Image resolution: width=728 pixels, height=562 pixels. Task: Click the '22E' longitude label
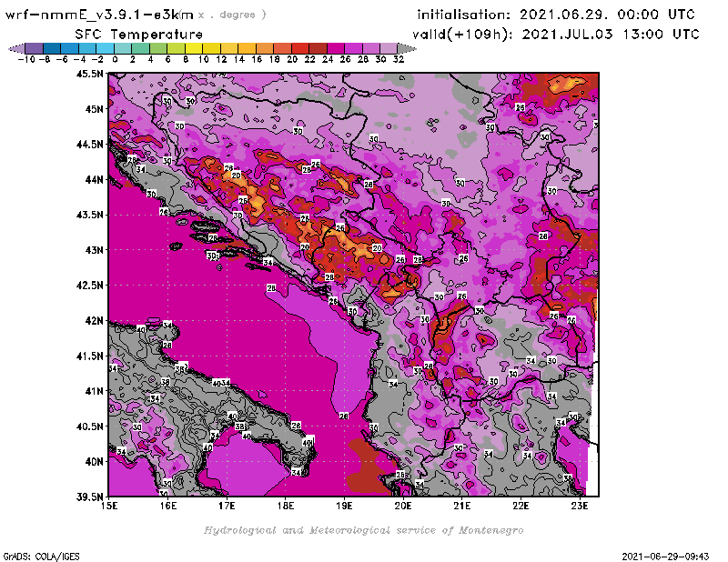[521, 506]
